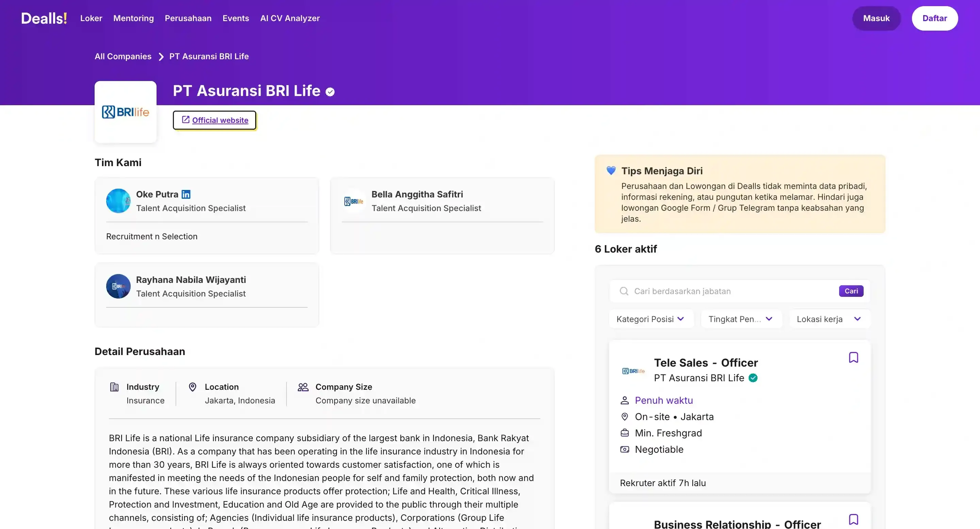Screen dimensions: 980x529
Task: Open Business Relationship - Officer job
Action: (737, 524)
